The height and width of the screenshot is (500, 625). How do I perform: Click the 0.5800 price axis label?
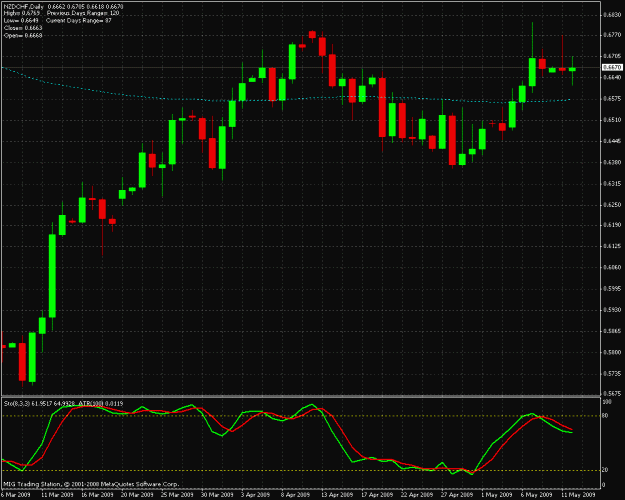(x=613, y=352)
